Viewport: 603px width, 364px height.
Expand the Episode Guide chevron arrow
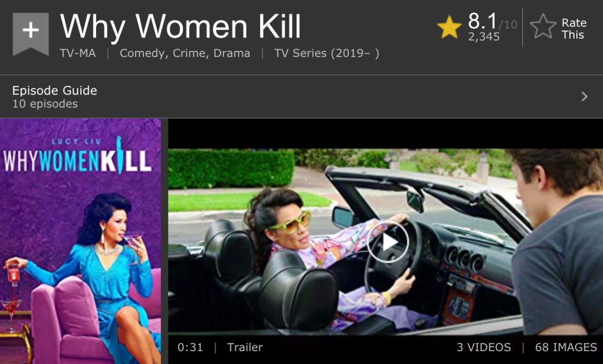(584, 97)
